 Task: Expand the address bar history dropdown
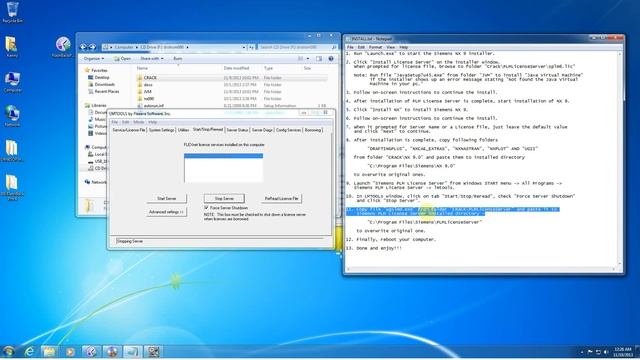point(244,47)
